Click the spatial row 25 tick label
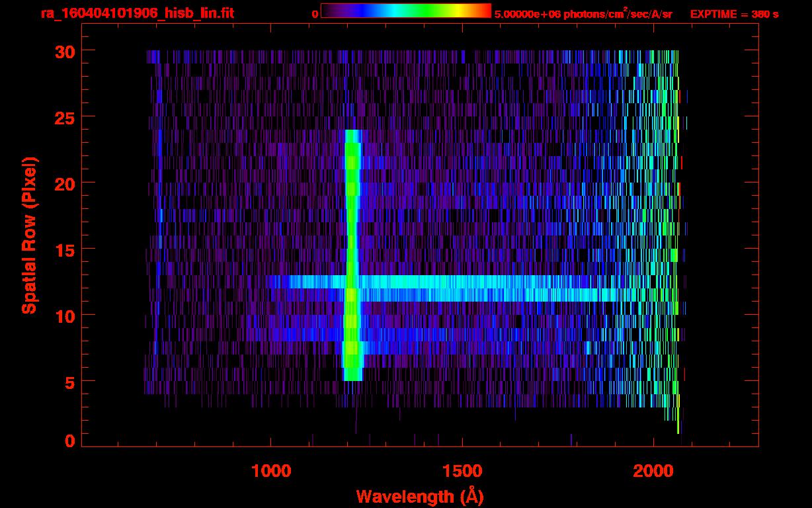812x508 pixels. click(x=63, y=117)
